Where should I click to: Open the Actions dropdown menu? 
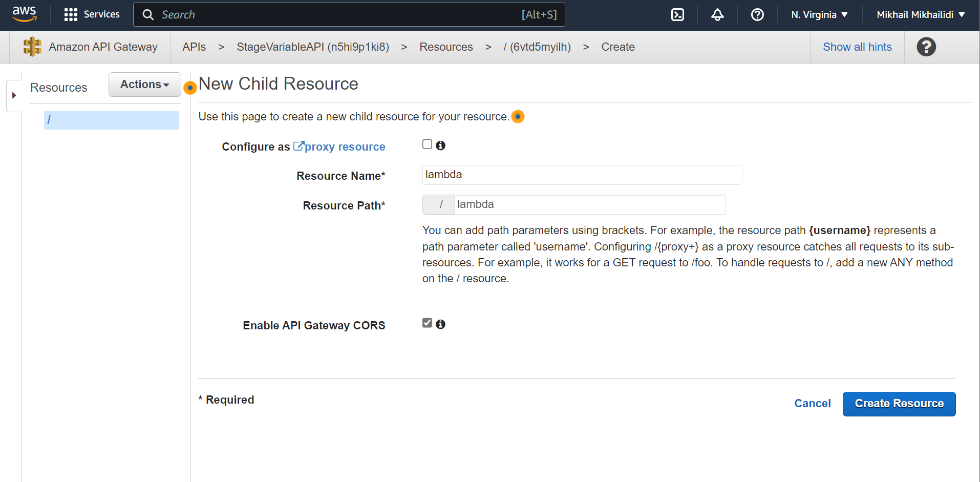coord(144,85)
